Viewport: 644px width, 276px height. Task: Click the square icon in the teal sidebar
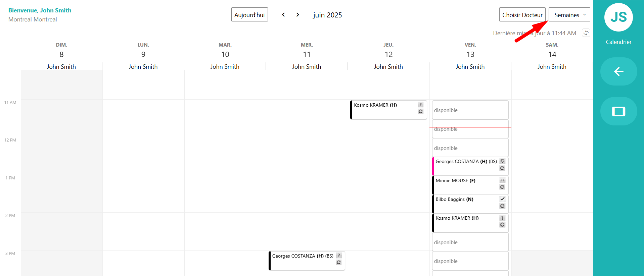[x=618, y=111]
